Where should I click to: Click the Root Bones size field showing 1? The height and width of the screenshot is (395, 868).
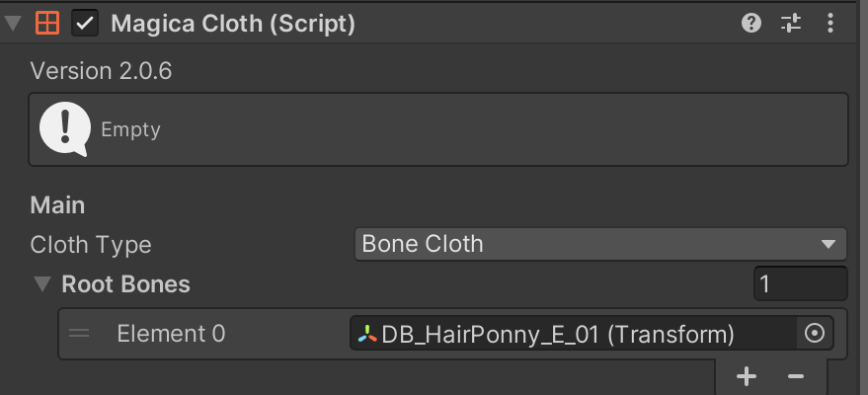800,284
